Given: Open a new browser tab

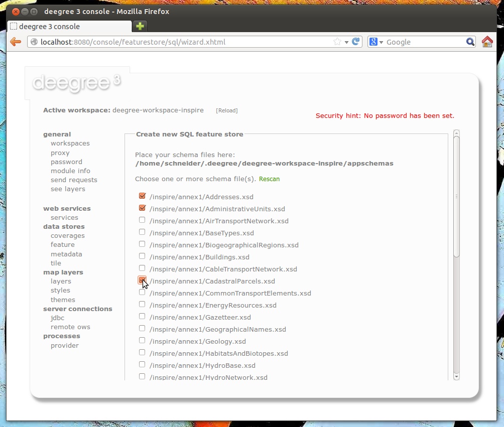Looking at the screenshot, I should (140, 25).
